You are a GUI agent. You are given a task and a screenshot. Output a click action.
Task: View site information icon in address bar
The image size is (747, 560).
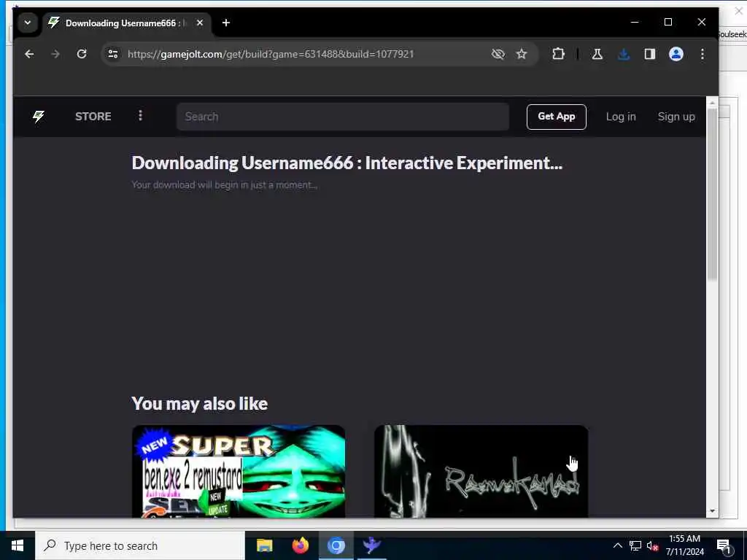(113, 54)
